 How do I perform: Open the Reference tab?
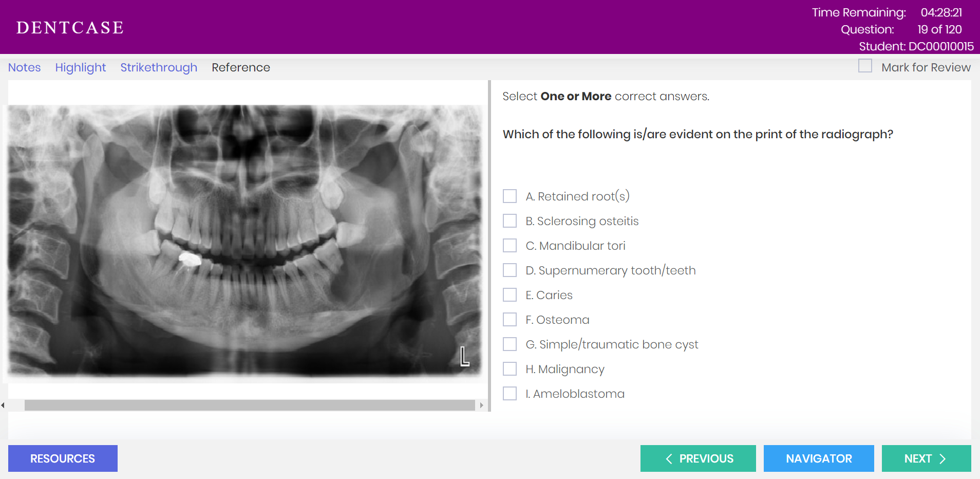pos(241,67)
